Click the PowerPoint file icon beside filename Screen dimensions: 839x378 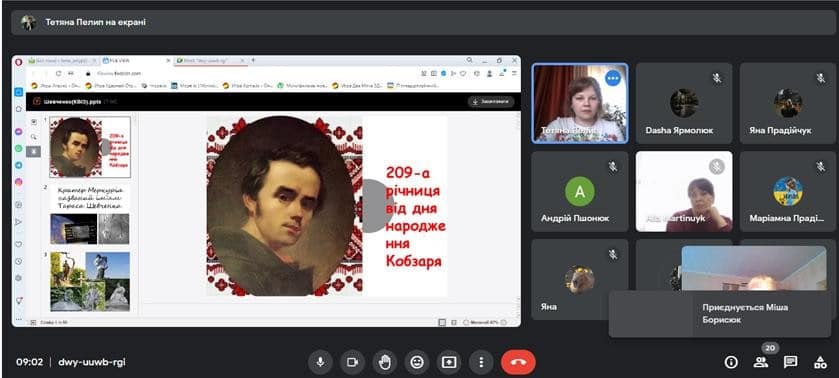(37, 101)
